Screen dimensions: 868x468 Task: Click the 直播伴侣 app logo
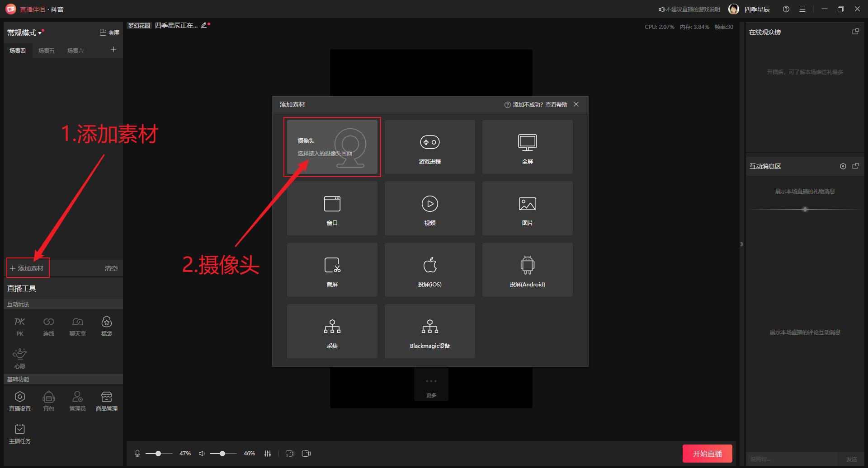pyautogui.click(x=11, y=9)
